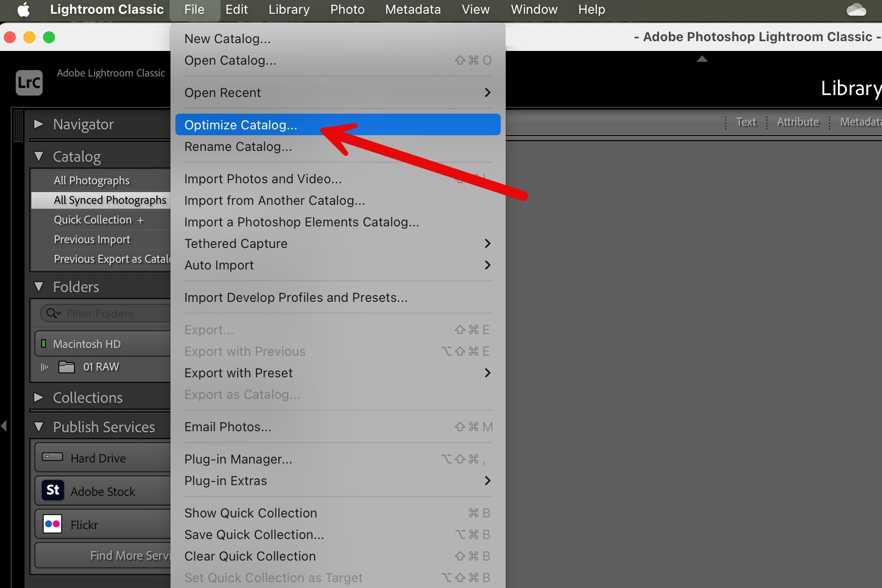Click the LrC app logo
The image size is (882, 588).
click(29, 82)
